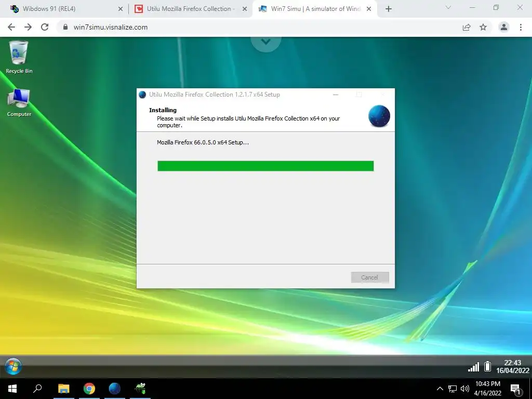Click Mozilla Firefox 66.0.5.0 x64 Setup text

click(x=203, y=142)
